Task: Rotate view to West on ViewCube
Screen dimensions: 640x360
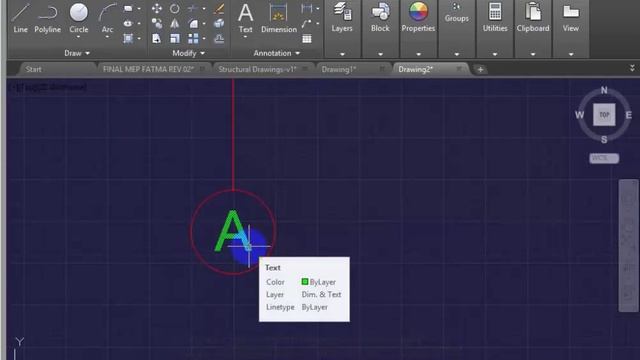Action: click(580, 115)
